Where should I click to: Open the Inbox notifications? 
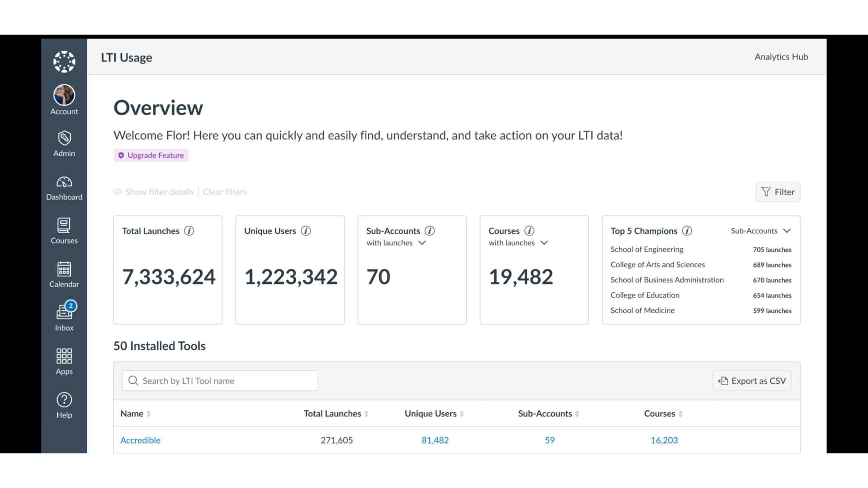click(x=64, y=316)
